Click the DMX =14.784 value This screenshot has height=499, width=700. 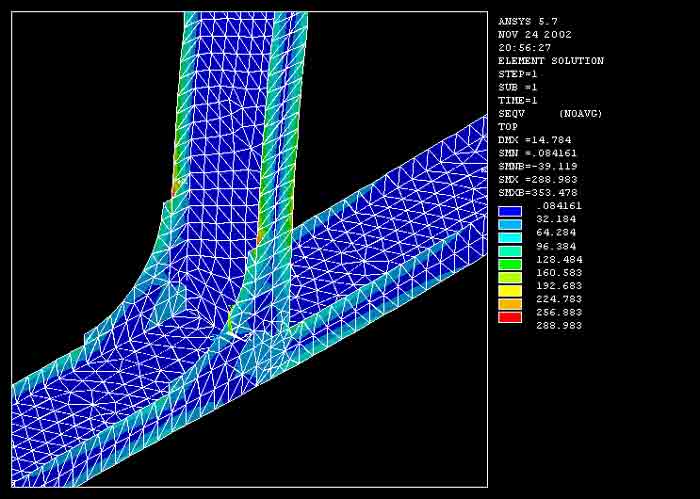535,140
